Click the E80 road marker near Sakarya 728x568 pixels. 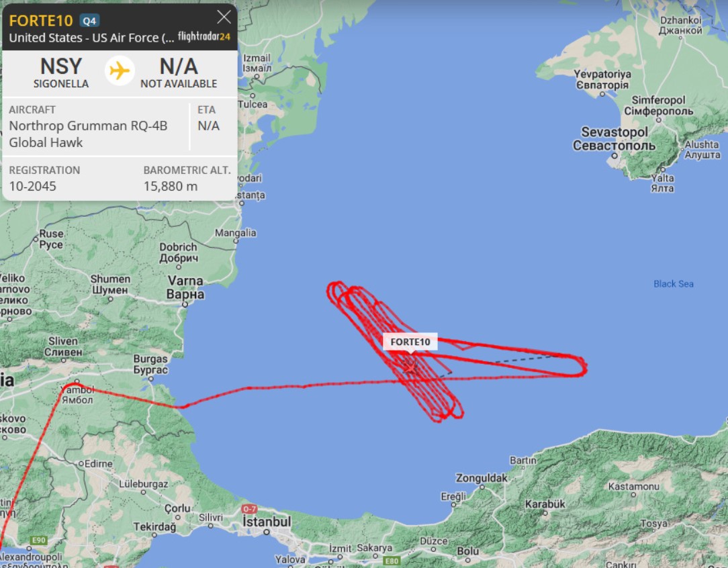point(392,561)
